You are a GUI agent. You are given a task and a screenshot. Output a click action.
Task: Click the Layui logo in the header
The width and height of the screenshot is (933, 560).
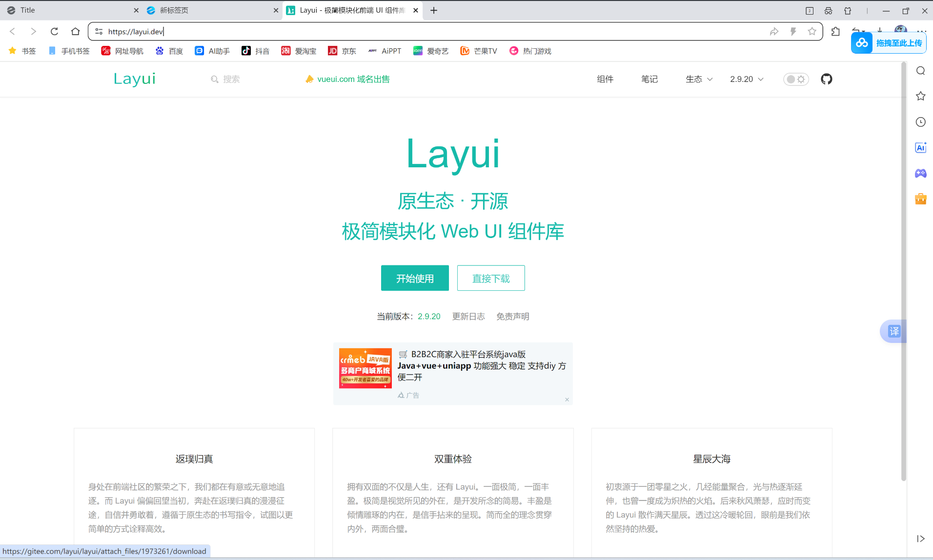[135, 79]
